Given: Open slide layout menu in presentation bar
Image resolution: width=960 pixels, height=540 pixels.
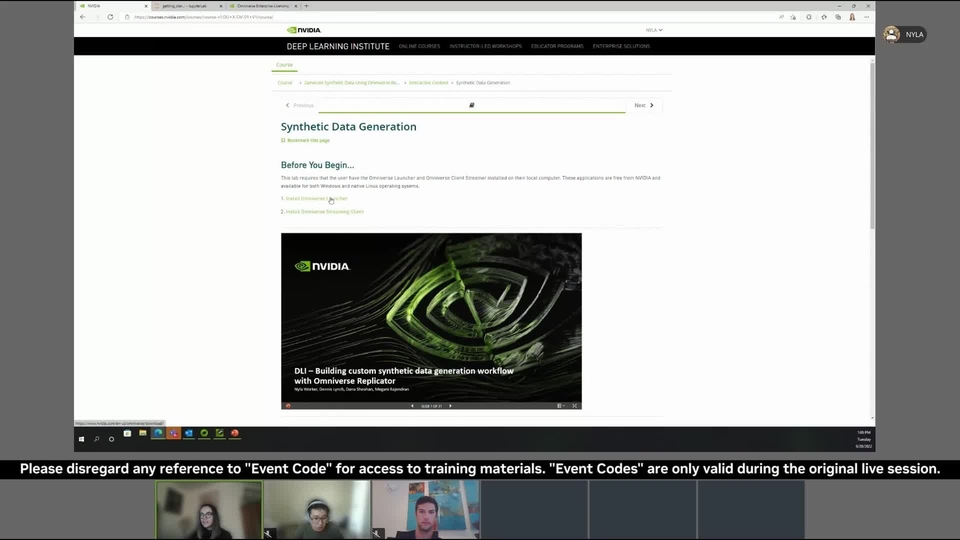Looking at the screenshot, I should coord(560,406).
